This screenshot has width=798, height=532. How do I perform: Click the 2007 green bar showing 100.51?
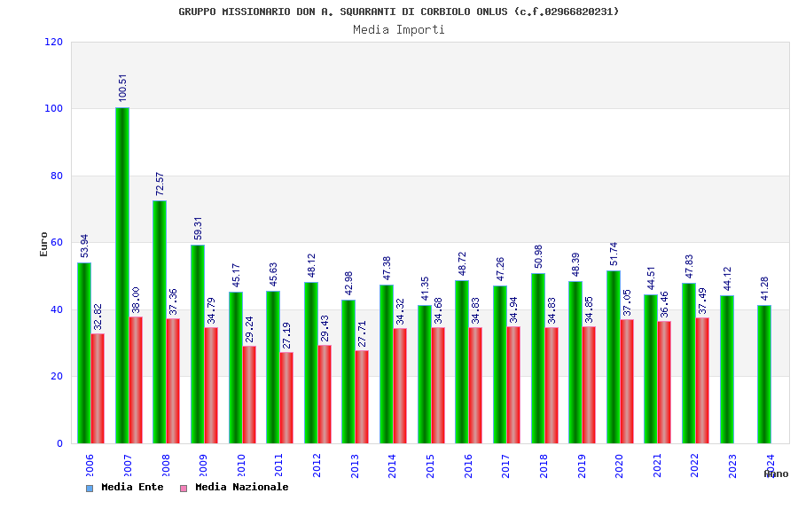122,276
